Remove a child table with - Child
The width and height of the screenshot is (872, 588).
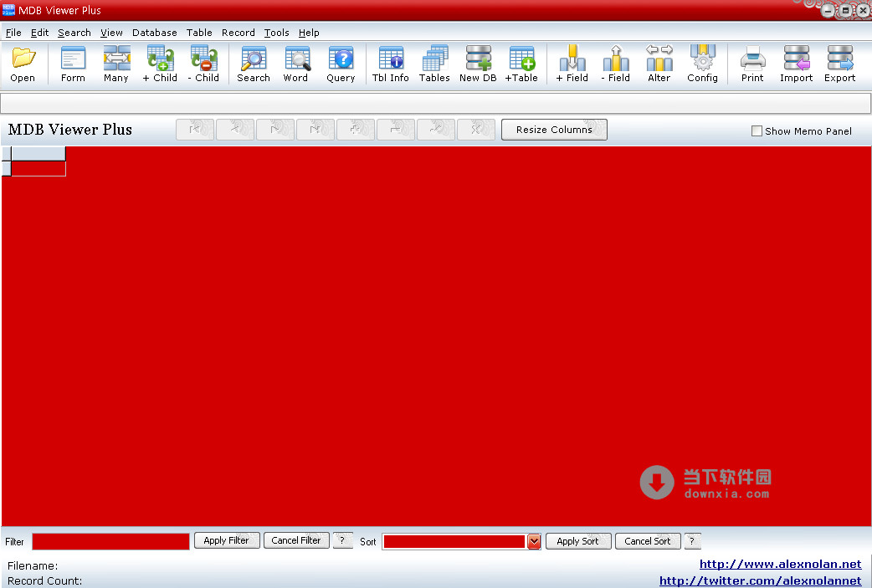coord(203,64)
